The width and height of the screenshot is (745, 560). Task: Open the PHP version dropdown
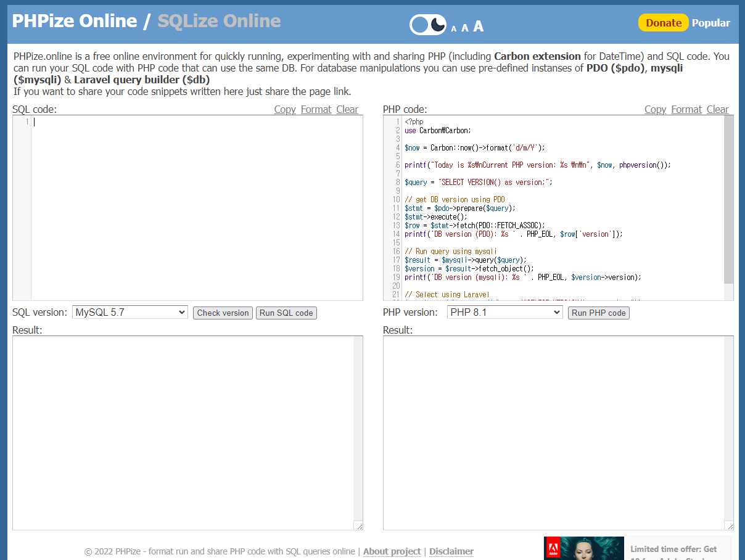504,313
